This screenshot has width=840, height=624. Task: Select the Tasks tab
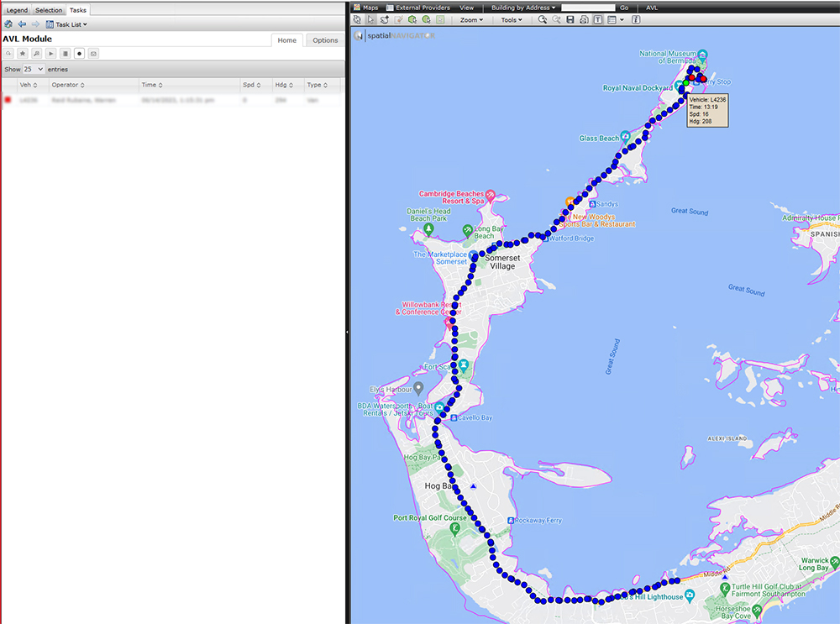tap(77, 10)
